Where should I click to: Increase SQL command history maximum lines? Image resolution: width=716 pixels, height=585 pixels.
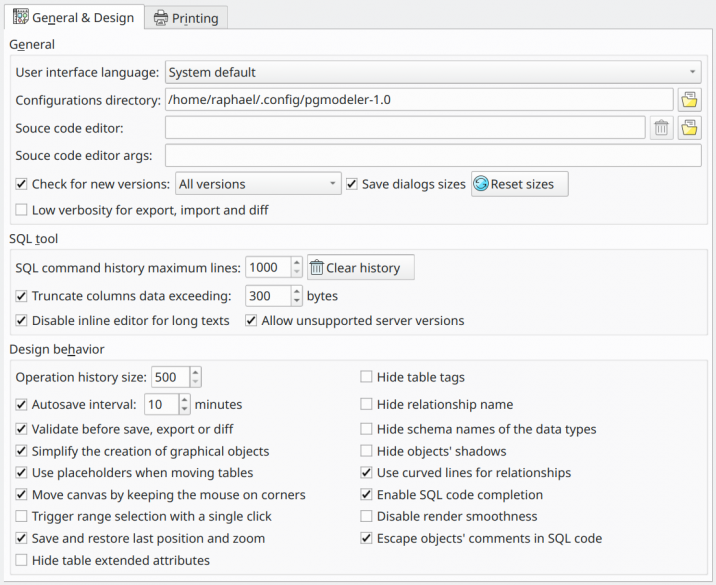[x=297, y=263]
